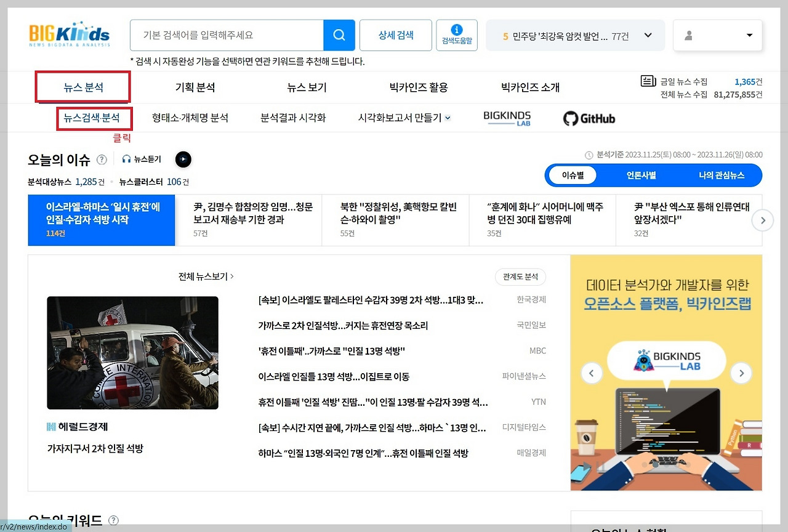Show next issues with the right arrow
Viewport: 788px width, 532px height.
point(763,220)
